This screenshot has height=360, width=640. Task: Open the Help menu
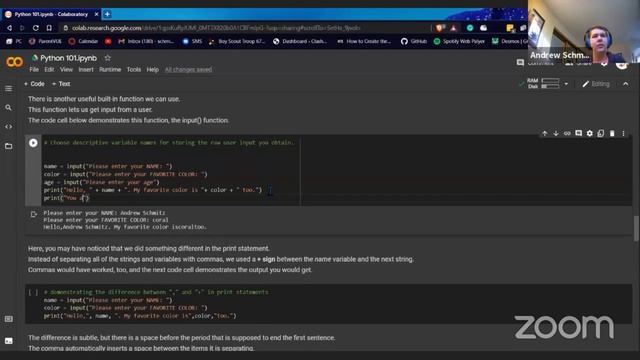153,70
